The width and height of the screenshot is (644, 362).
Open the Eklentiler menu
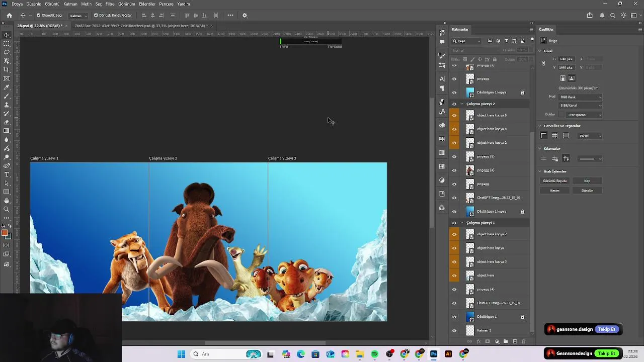coord(147,4)
